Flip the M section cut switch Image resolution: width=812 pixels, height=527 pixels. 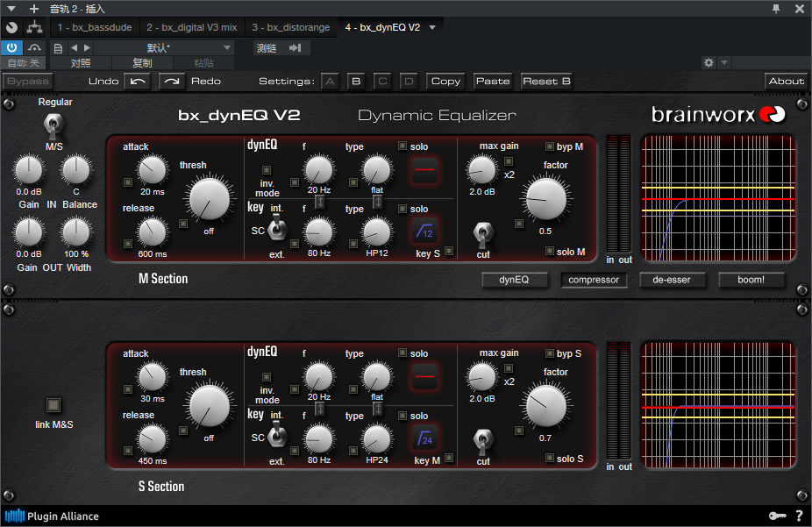(483, 234)
